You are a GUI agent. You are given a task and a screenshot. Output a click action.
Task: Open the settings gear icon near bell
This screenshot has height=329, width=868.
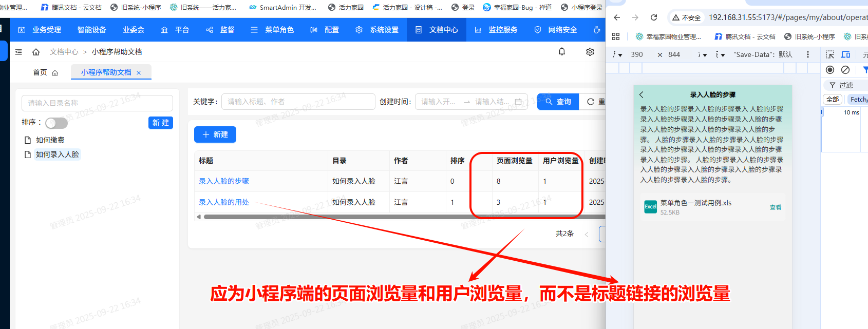click(590, 51)
